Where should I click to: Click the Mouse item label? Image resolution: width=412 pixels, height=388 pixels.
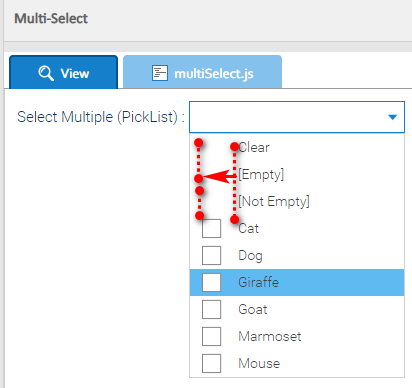(259, 363)
